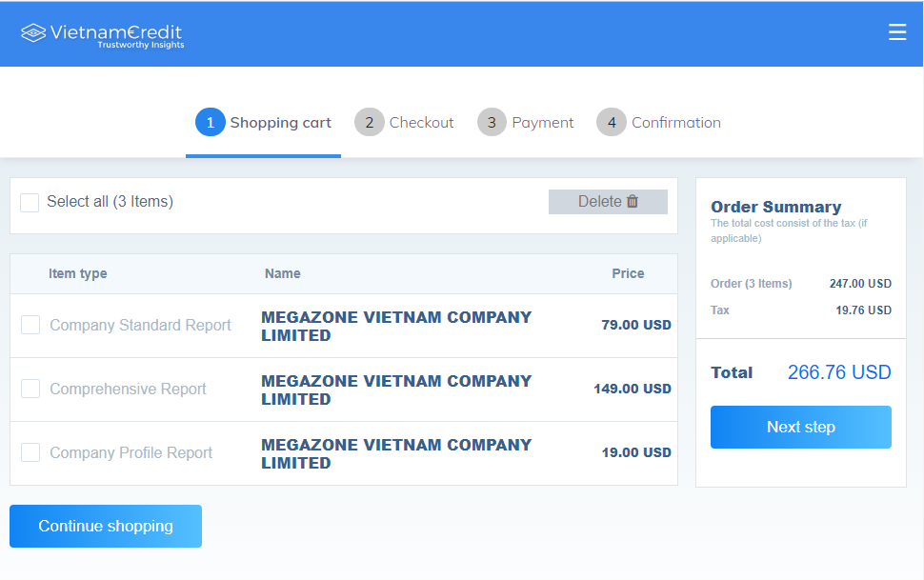This screenshot has width=924, height=580.
Task: Click the Price column header
Action: click(x=628, y=273)
